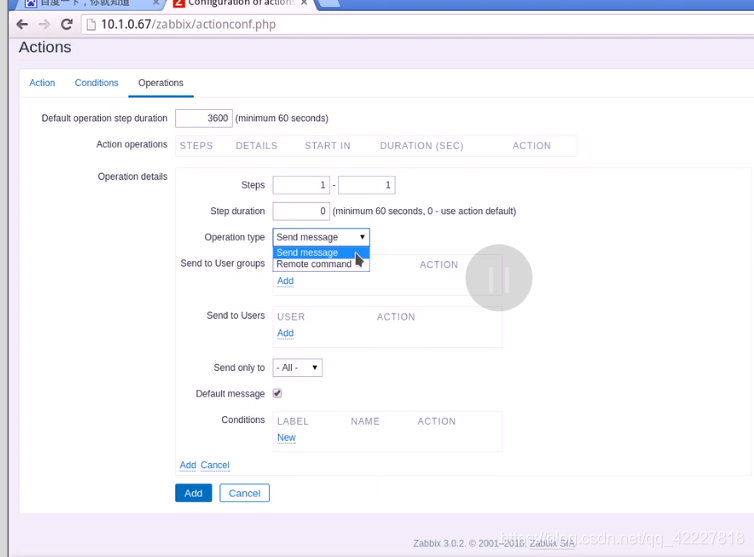Uncheck the Default message checkbox

[277, 393]
